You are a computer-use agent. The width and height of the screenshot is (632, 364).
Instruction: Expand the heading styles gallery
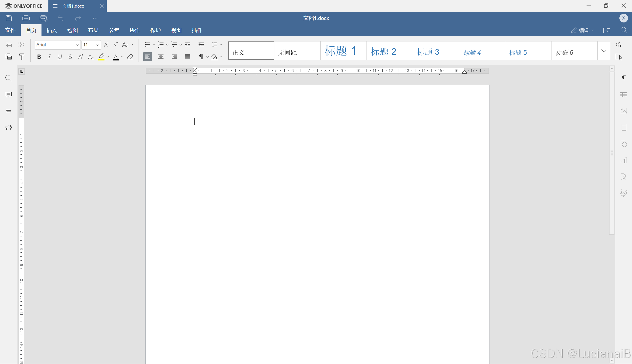(604, 51)
